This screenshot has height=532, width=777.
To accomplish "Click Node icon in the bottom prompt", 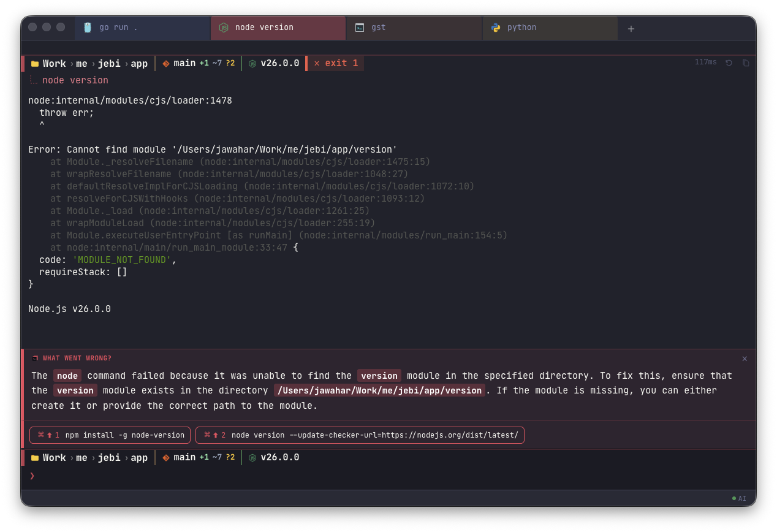I will [x=252, y=458].
